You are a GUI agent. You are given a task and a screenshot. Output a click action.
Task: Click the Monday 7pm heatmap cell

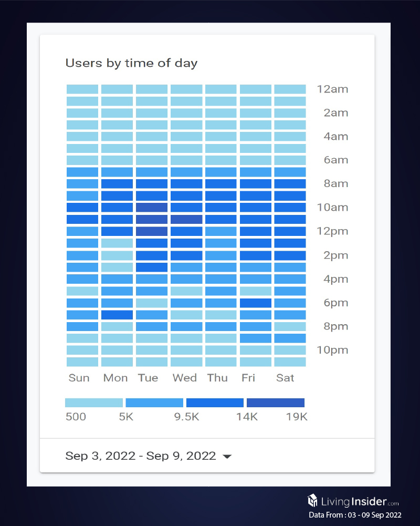pos(117,315)
